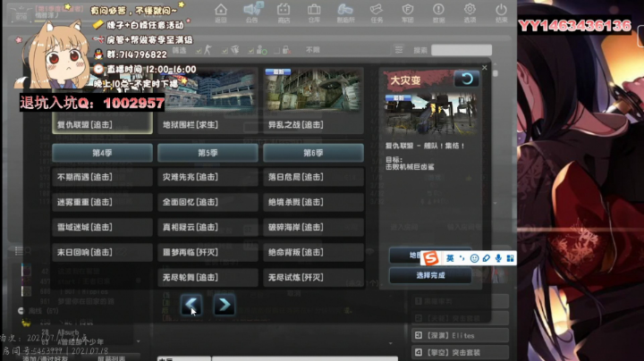Select the 第6季 season tab
The image size is (644, 361).
313,153
